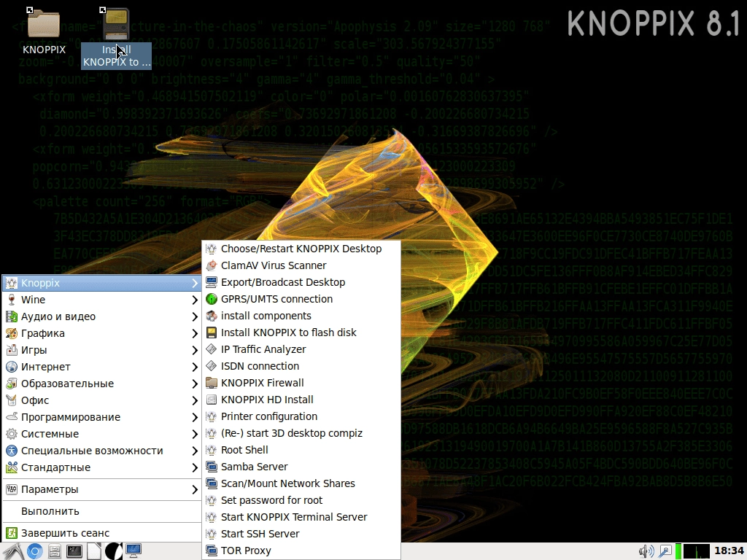
Task: Open Специальные возможности menu category
Action: point(101,451)
